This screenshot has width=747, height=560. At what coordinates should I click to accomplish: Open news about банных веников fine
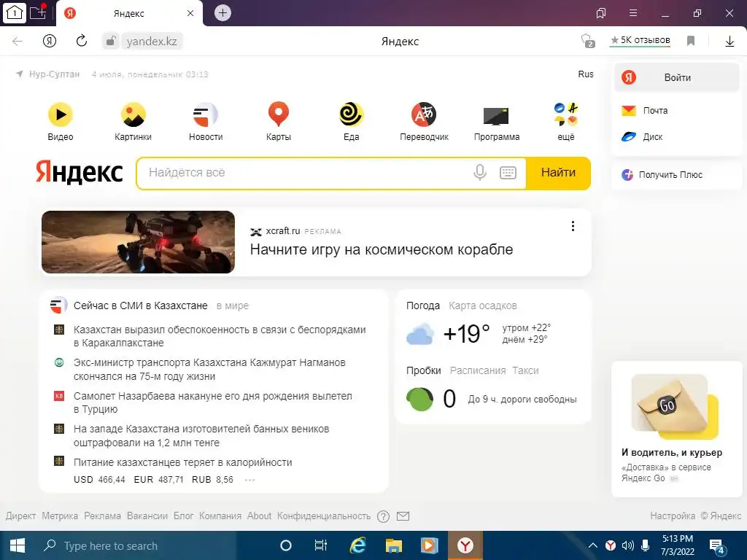pyautogui.click(x=201, y=436)
